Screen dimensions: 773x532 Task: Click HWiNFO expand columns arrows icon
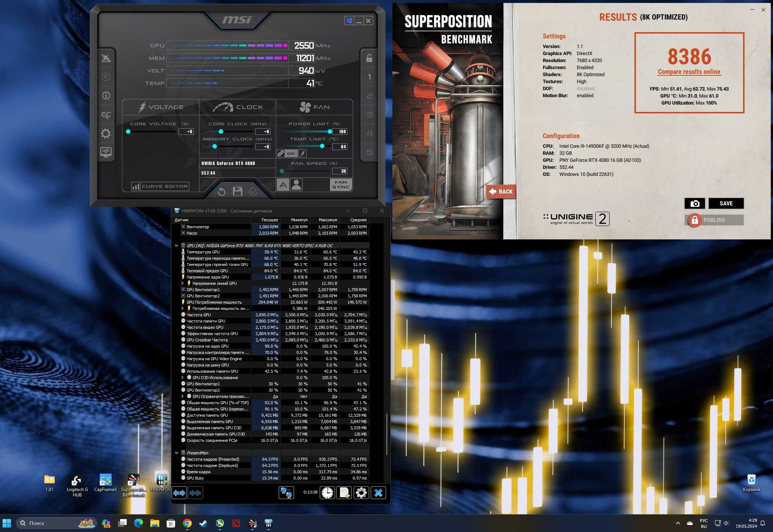click(179, 493)
